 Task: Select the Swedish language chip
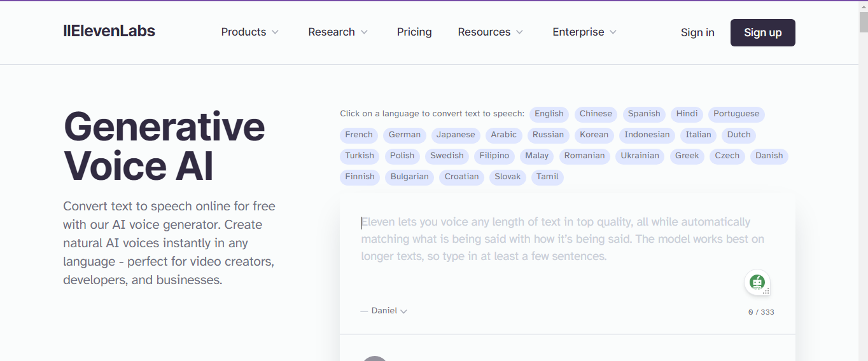447,156
